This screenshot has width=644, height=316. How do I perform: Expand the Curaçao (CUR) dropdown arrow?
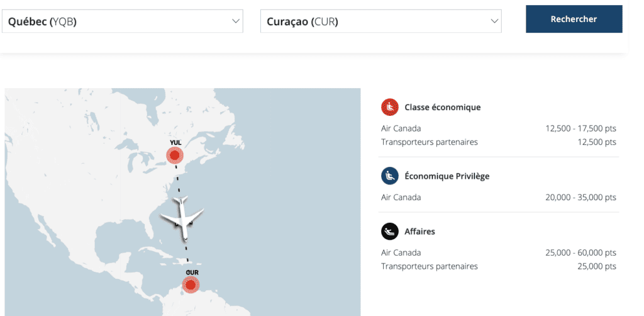click(x=494, y=21)
